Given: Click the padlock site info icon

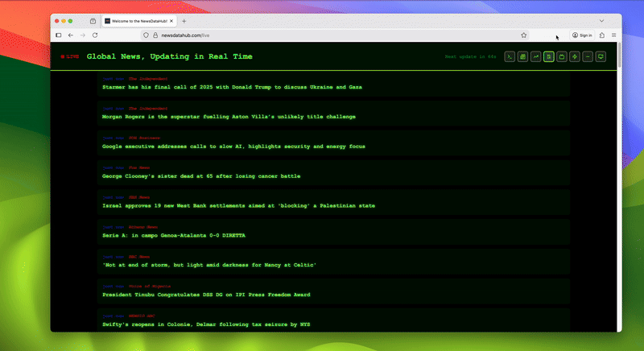Looking at the screenshot, I should (x=155, y=35).
